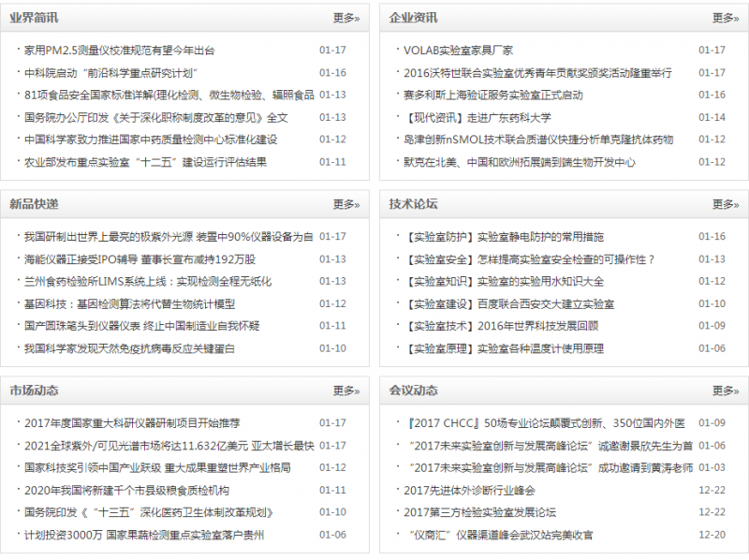Open 2017第三方检验实验室发展论坛 link
749x560 pixels.
479,513
